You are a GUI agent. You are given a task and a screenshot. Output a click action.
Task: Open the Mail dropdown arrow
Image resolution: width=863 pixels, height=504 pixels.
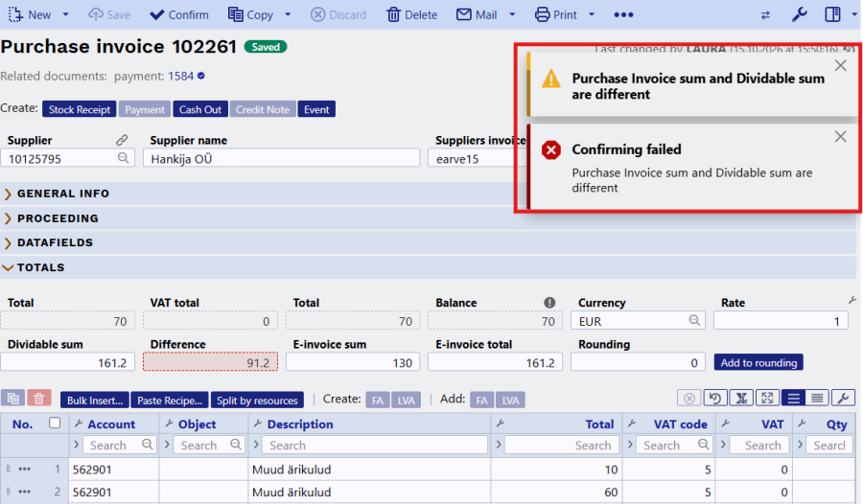[512, 15]
